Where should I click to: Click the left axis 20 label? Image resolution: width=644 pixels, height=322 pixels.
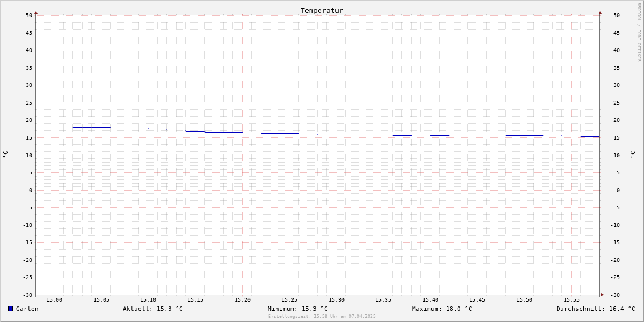point(29,120)
